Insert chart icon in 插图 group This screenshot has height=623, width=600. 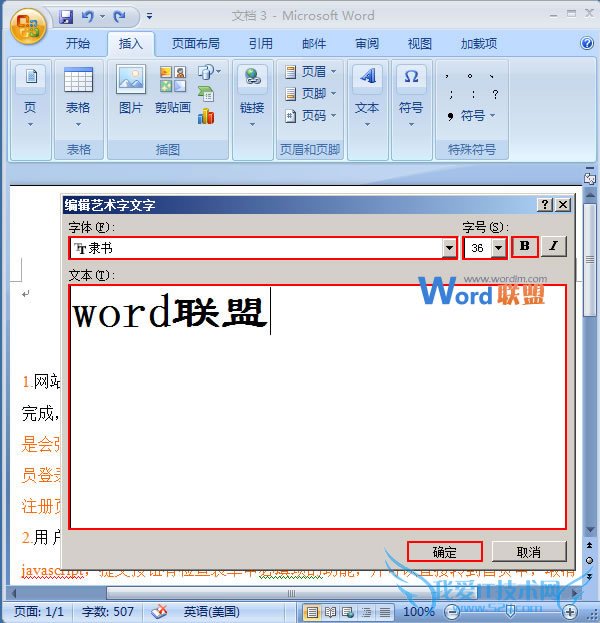(x=206, y=116)
